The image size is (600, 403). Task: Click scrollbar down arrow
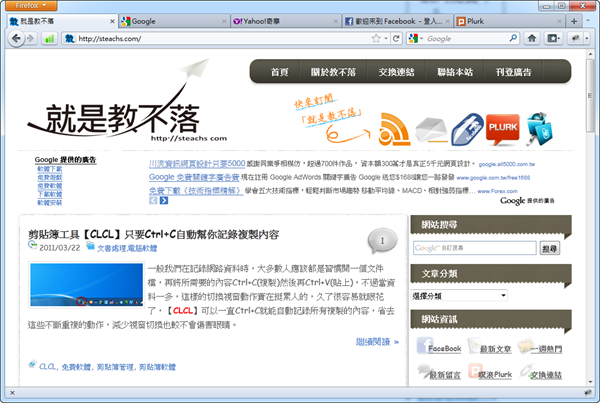coord(590,382)
